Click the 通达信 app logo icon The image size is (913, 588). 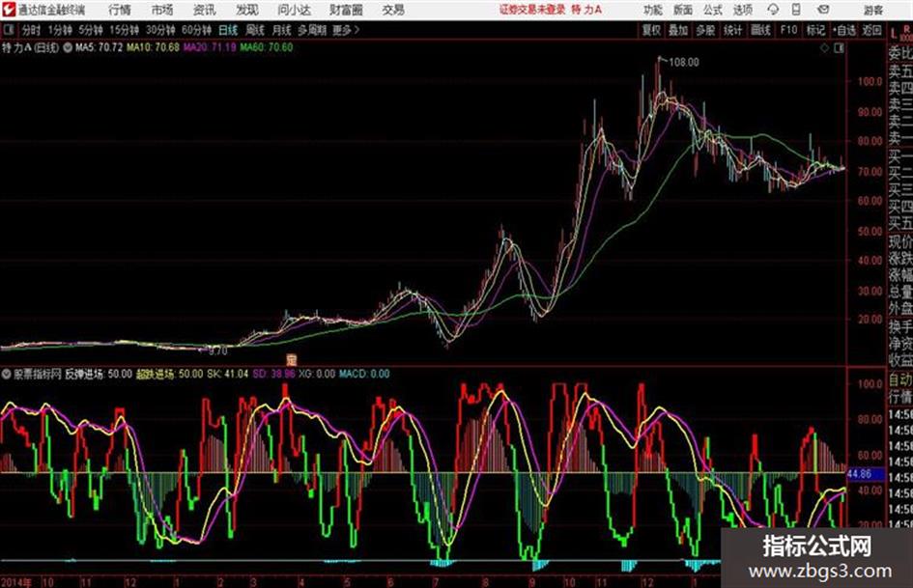(9, 10)
